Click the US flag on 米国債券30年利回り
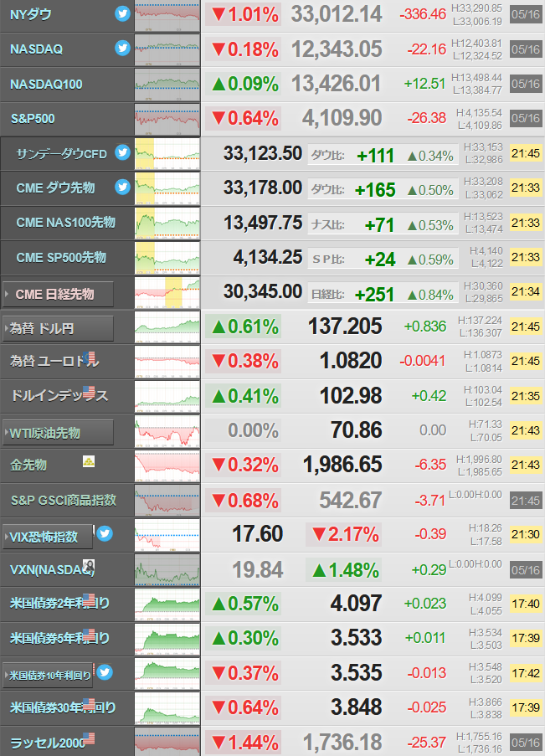Screen dimensions: 545x756 (89, 704)
